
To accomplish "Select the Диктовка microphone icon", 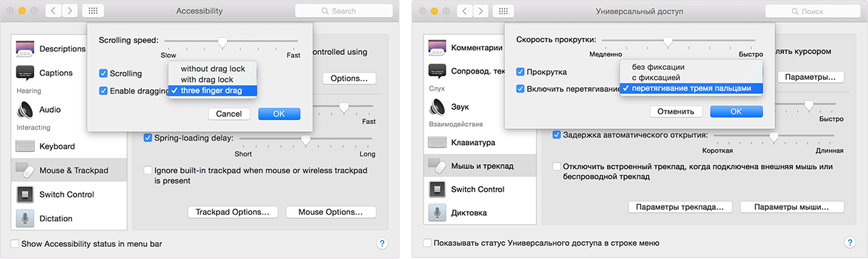I will tap(437, 213).
